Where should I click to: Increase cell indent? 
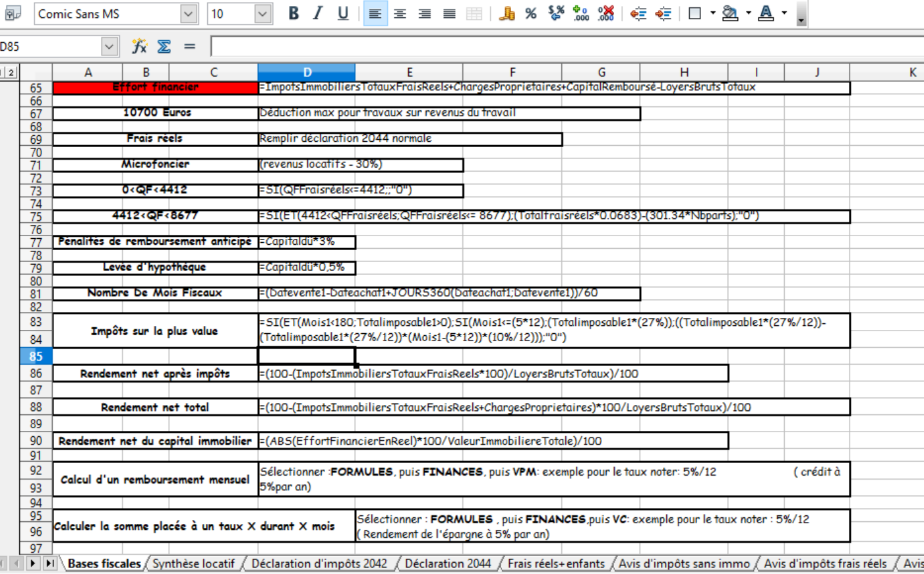click(x=663, y=13)
